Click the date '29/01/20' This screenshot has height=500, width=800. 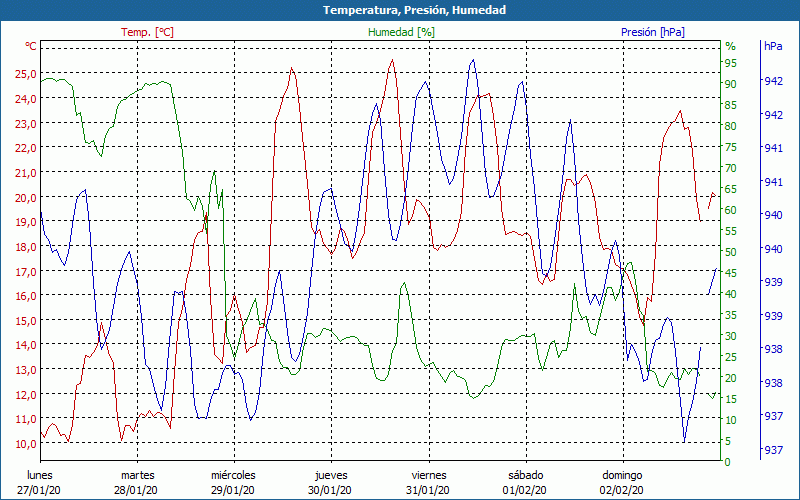pos(233,491)
